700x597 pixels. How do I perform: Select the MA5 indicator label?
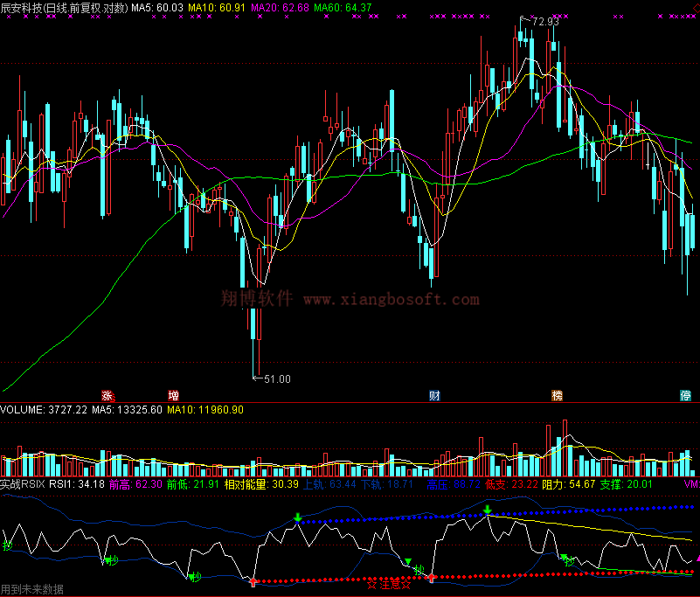tap(157, 8)
